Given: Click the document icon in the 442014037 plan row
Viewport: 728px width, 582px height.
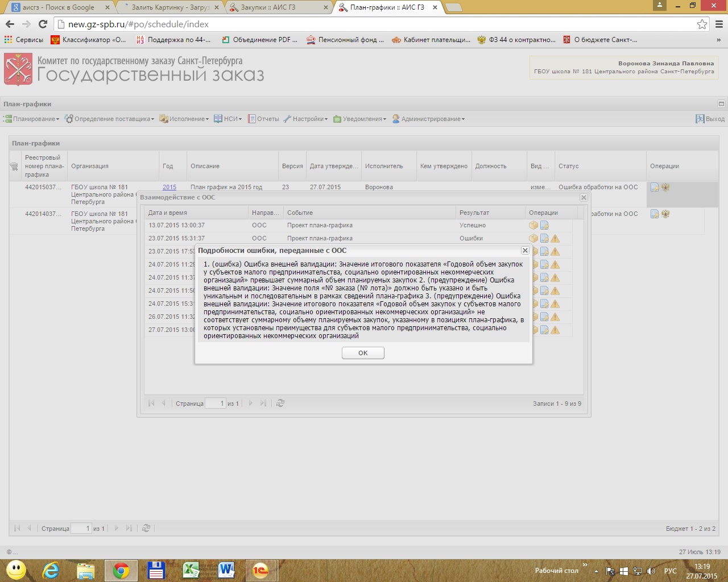Looking at the screenshot, I should click(x=655, y=214).
